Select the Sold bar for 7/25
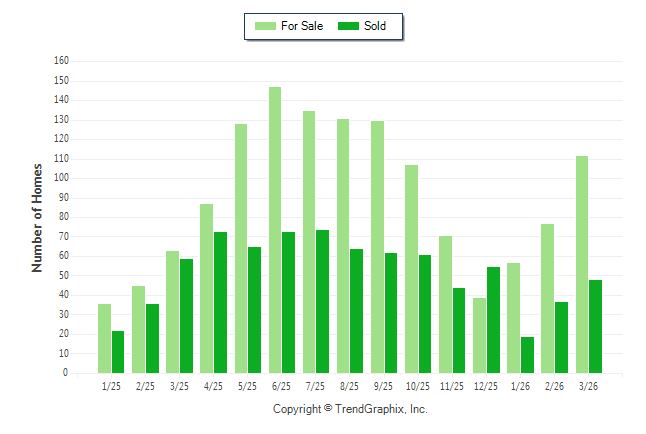 [x=322, y=301]
